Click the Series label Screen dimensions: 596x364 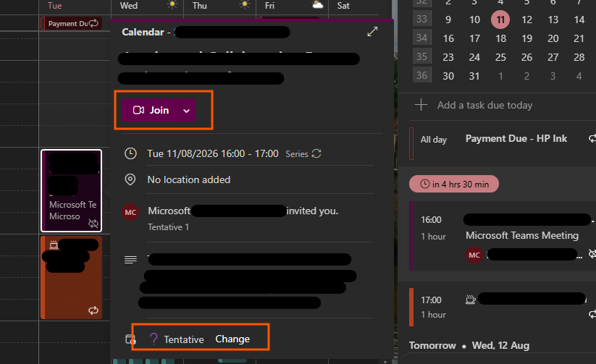coord(296,154)
